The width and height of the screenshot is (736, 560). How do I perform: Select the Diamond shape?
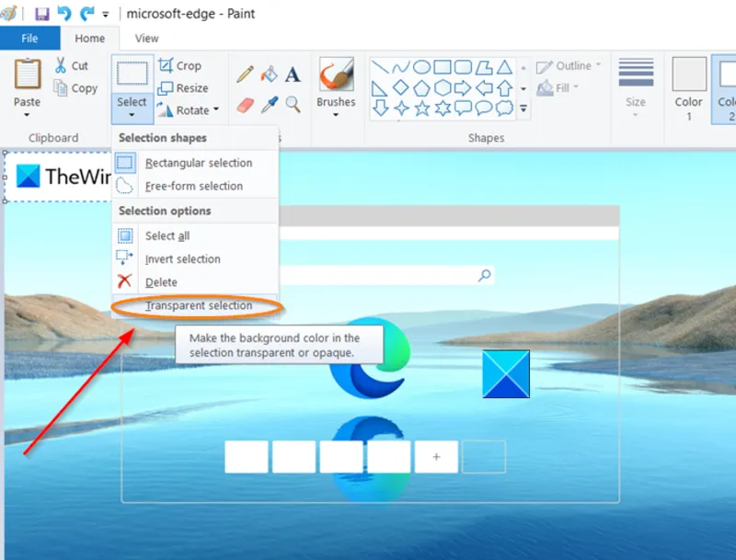pos(400,87)
